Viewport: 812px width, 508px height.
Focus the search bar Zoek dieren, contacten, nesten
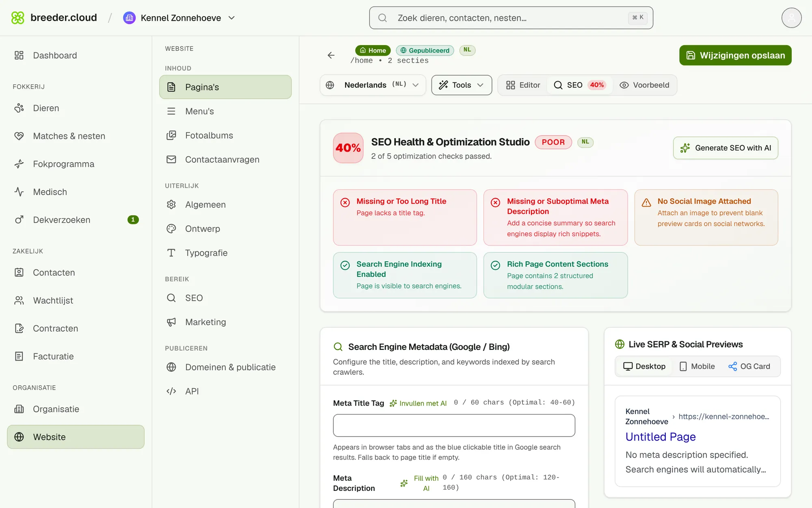[511, 18]
